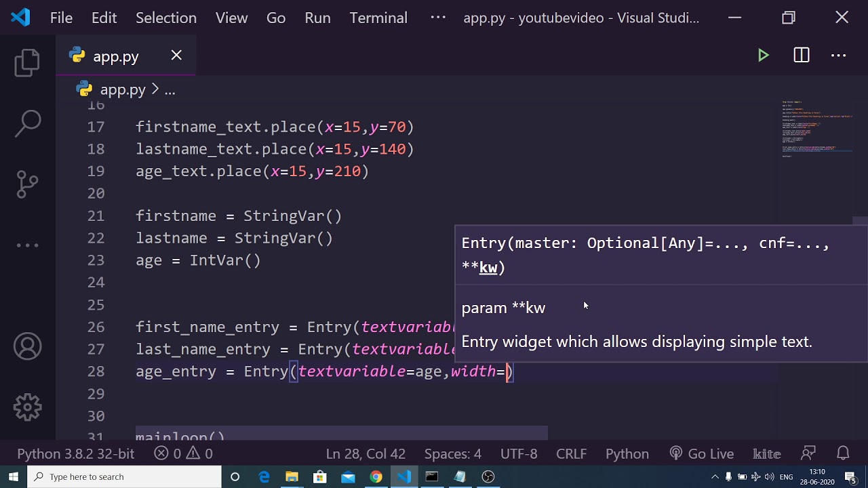868x488 pixels.
Task: Open the Explorer view in activity bar
Action: (27, 62)
